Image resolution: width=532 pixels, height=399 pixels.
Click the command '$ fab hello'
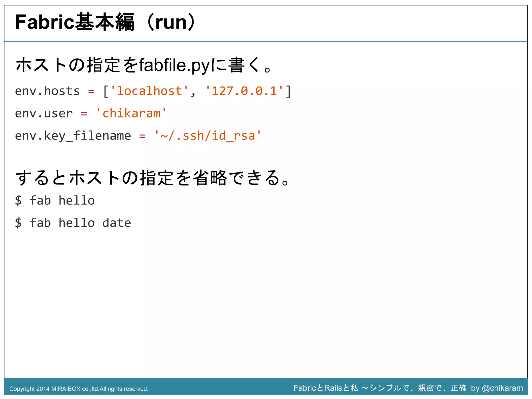[x=55, y=201]
